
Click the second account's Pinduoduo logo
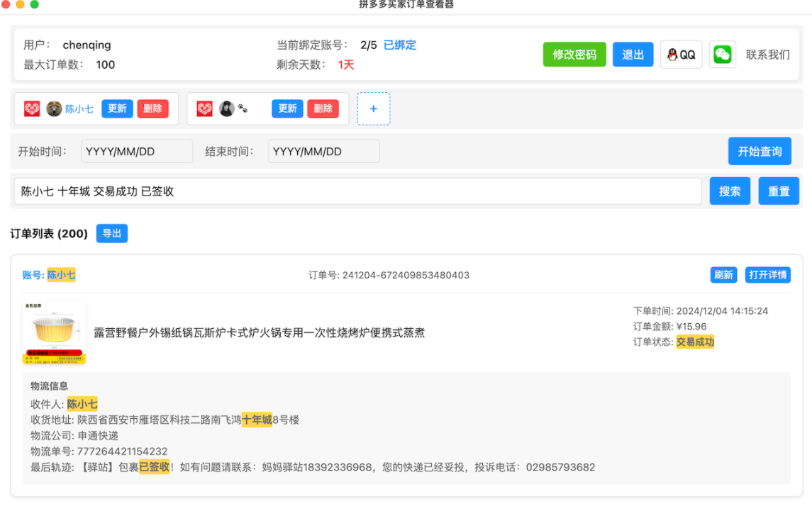coord(204,108)
